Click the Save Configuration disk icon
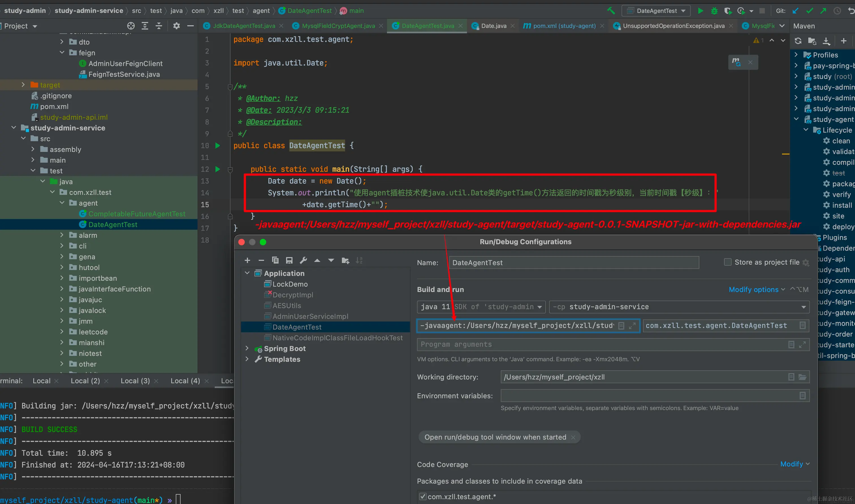 [x=289, y=261]
